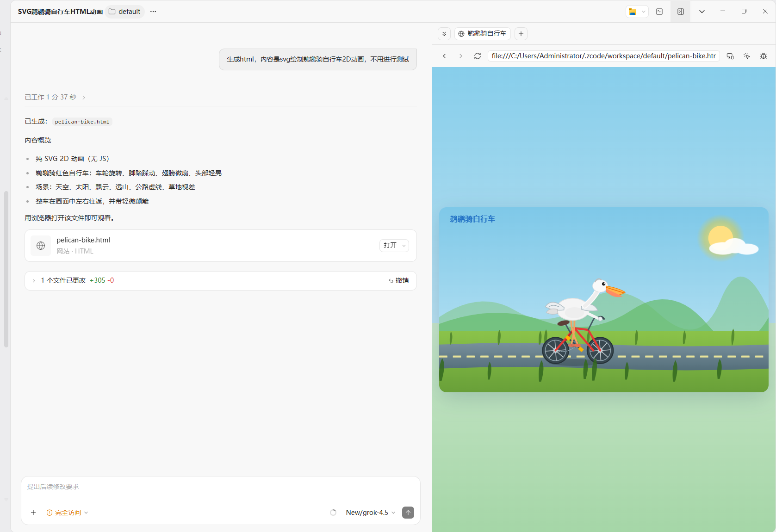Image resolution: width=776 pixels, height=532 pixels.
Task: Switch to the 鹈鹕骑自行车 preview tab
Action: coord(483,34)
